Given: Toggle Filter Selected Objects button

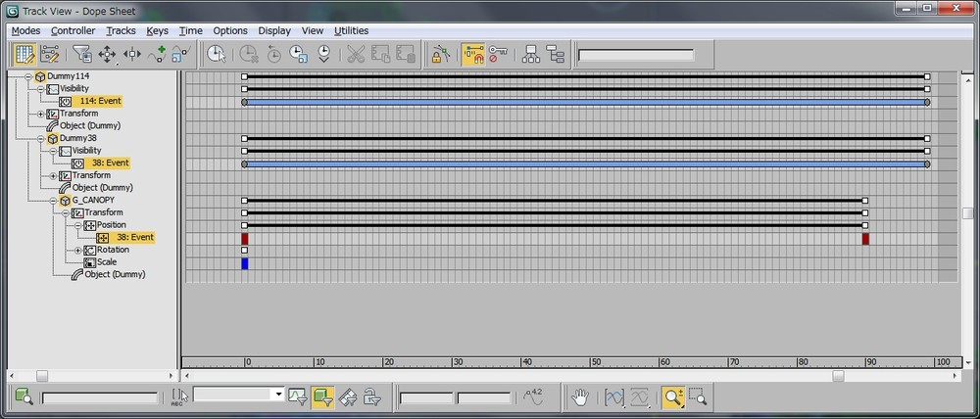Looking at the screenshot, I should coord(322,397).
